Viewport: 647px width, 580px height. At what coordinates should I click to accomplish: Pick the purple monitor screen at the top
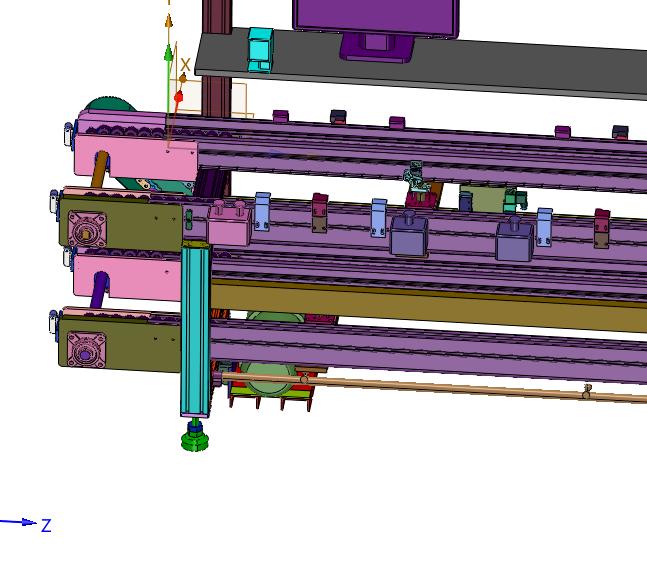[376, 16]
